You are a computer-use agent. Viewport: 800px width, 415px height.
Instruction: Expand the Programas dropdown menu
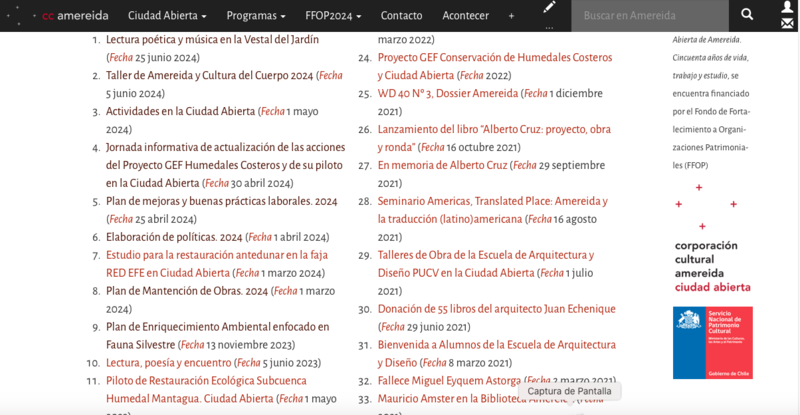(255, 16)
